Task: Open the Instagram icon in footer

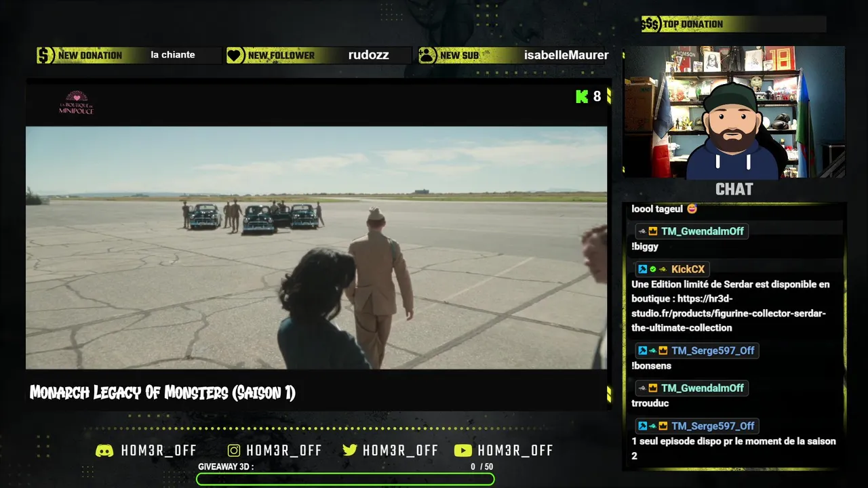Action: coord(234,451)
